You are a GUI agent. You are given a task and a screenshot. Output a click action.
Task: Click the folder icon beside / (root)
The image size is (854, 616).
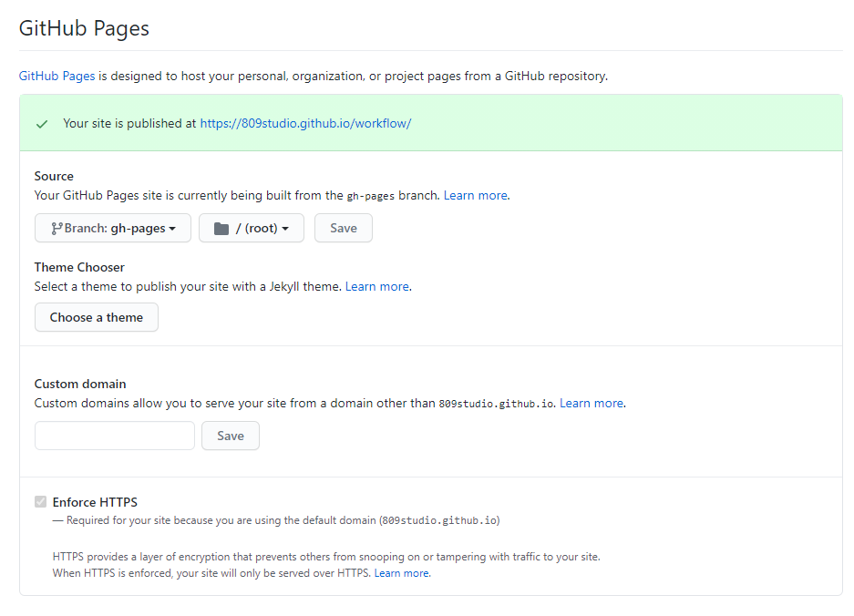pos(221,228)
